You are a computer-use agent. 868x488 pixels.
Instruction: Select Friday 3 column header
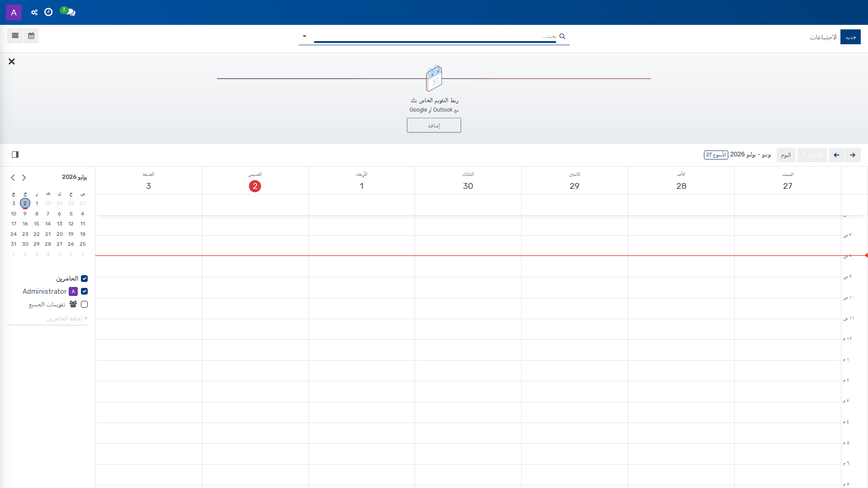[148, 181]
